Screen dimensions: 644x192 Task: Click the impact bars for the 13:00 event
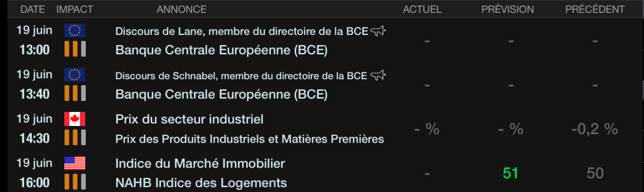point(75,49)
